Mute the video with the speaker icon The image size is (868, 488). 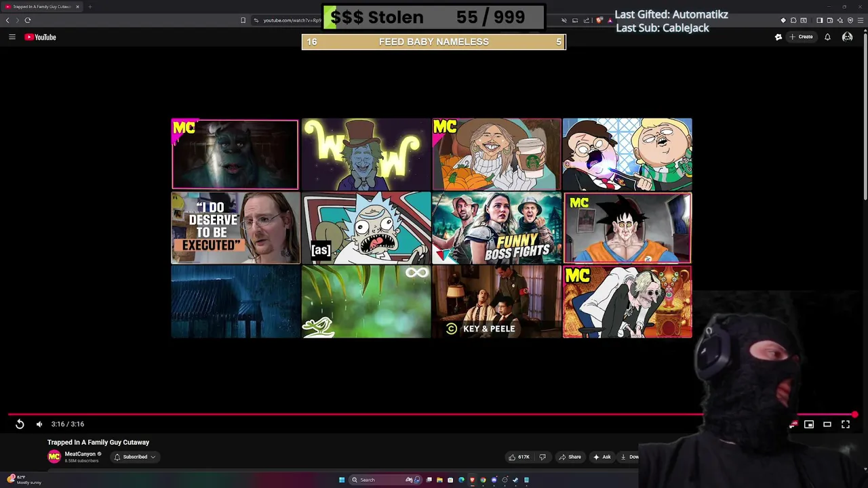[39, 424]
